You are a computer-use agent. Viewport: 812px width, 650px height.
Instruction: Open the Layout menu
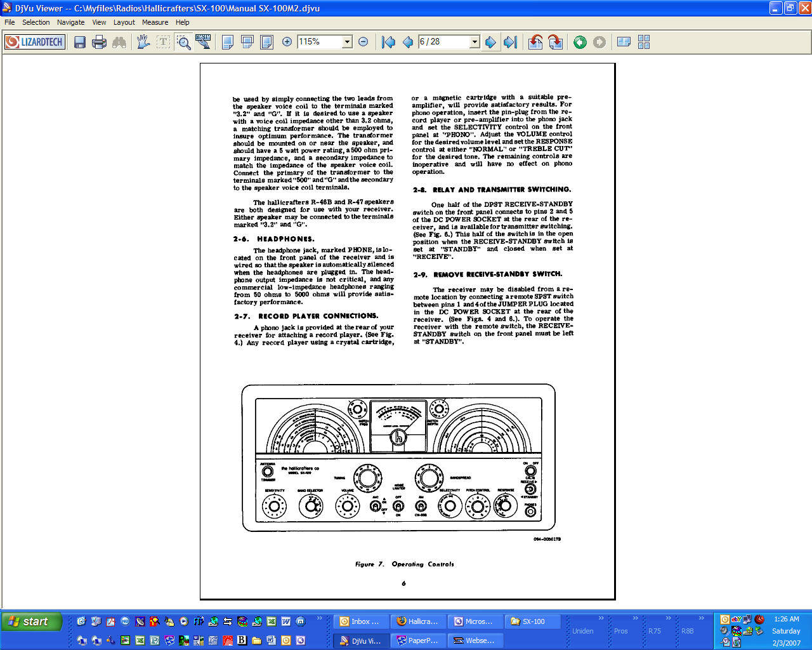[124, 22]
